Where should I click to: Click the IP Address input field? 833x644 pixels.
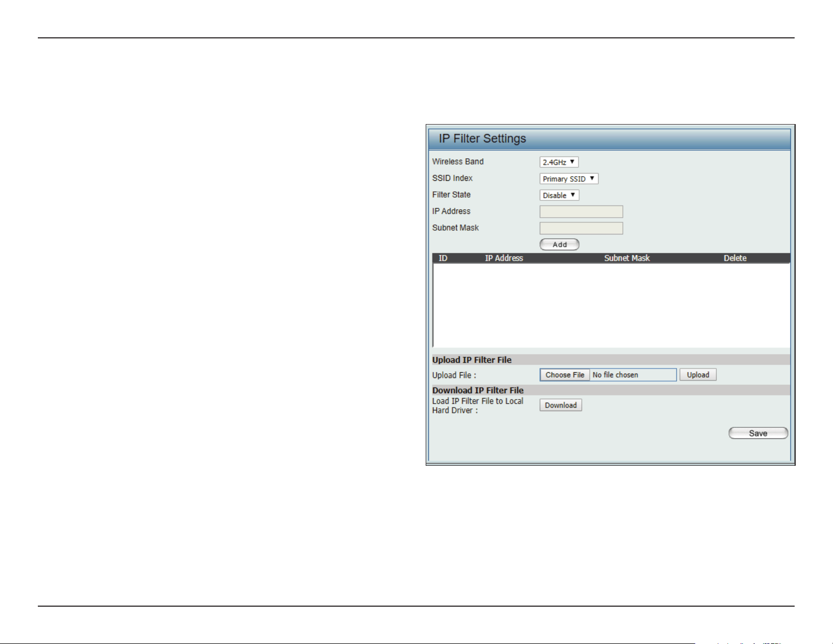(581, 211)
